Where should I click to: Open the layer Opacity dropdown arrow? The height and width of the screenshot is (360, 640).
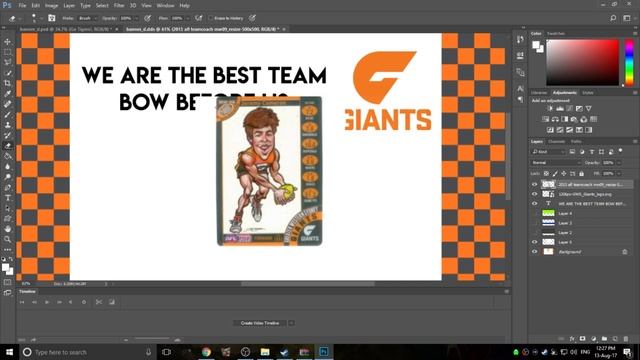(x=619, y=162)
